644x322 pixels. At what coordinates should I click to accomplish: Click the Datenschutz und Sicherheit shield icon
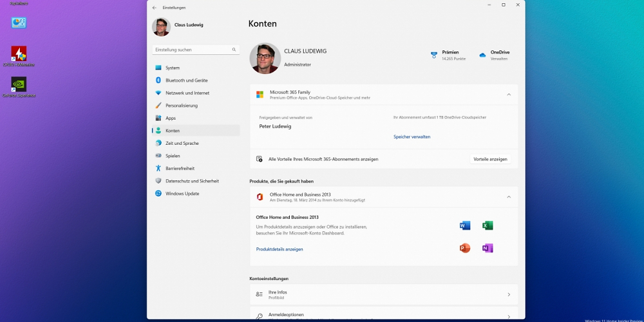tap(158, 181)
